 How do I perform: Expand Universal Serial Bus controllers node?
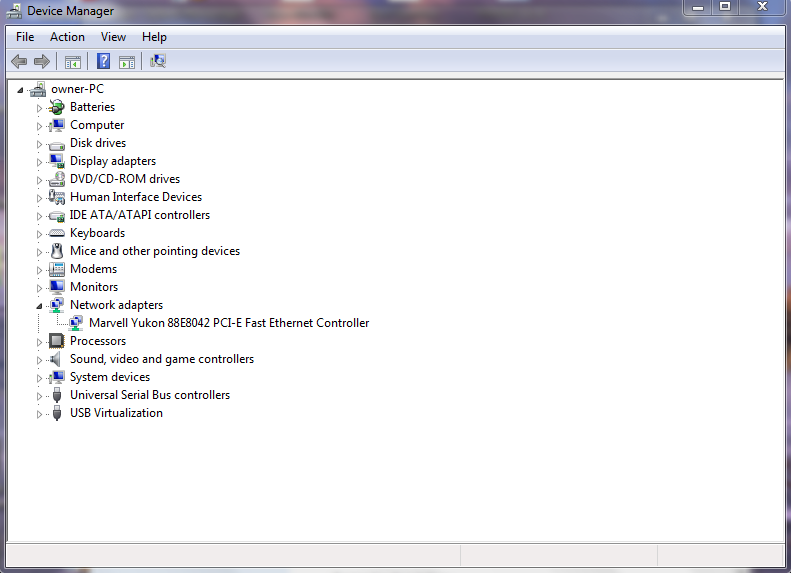(x=39, y=396)
